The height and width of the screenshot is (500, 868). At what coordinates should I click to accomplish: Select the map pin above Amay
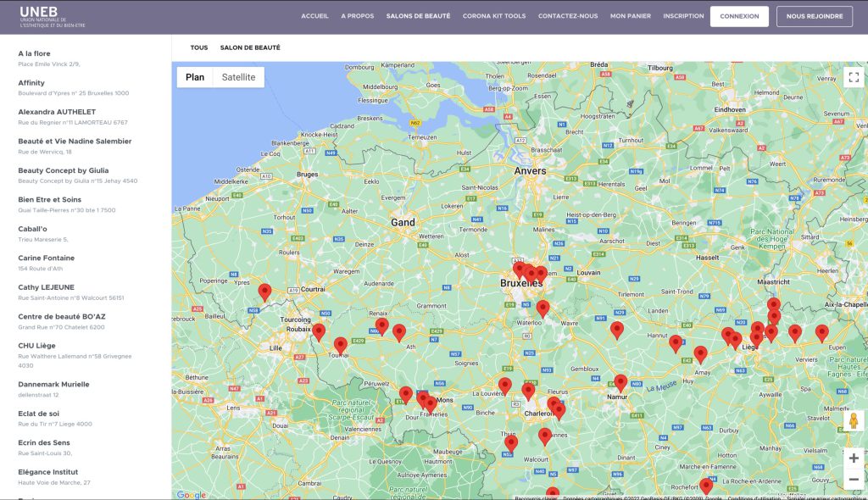click(700, 354)
